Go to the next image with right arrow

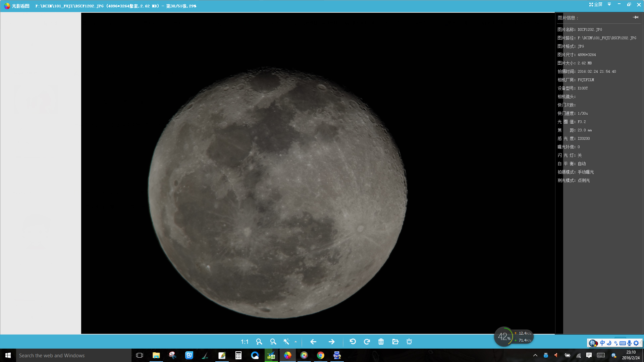(x=331, y=342)
